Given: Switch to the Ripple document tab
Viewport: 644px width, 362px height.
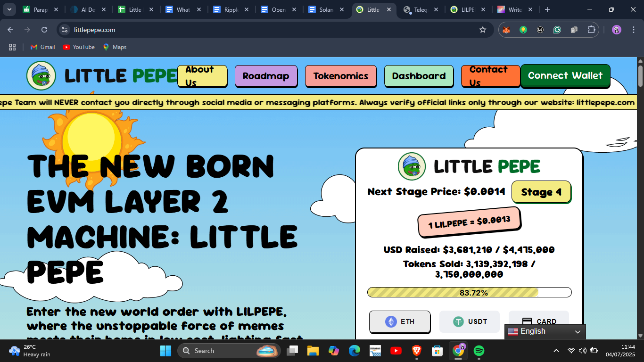Looking at the screenshot, I should pyautogui.click(x=231, y=9).
